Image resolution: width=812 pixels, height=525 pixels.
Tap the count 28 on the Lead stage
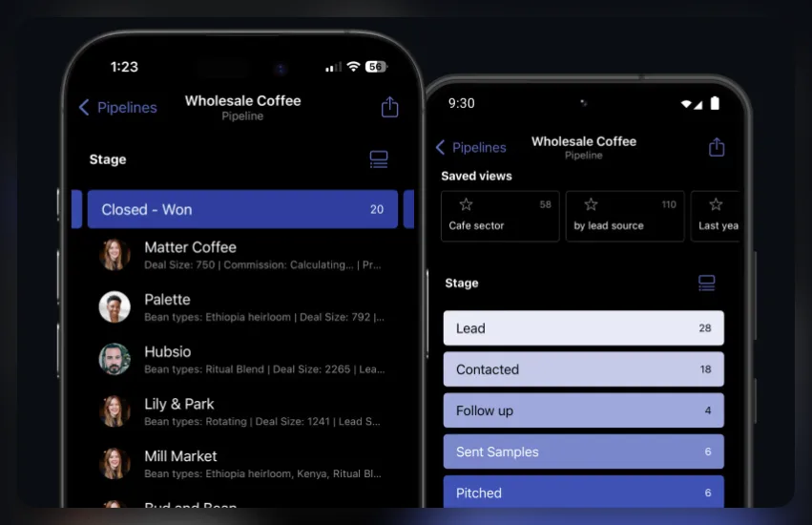tap(705, 328)
